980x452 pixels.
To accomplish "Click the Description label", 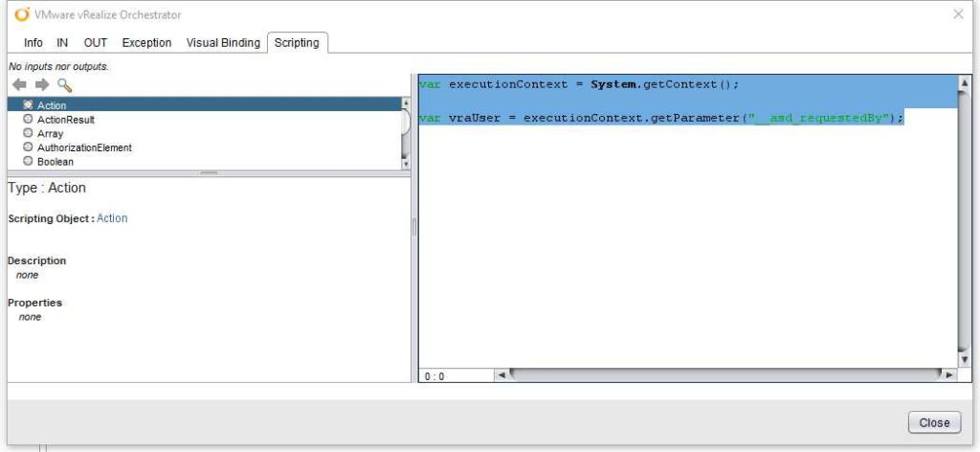I will [x=37, y=260].
